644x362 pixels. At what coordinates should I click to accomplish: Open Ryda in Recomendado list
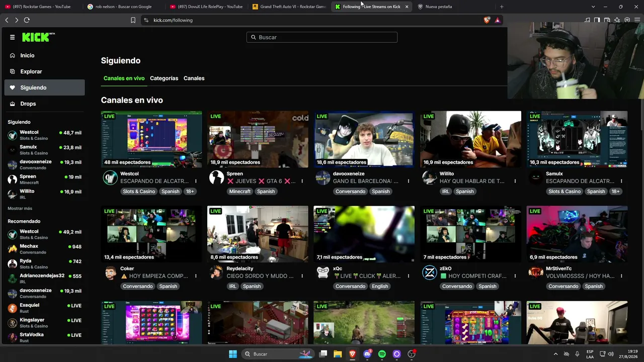click(x=45, y=263)
